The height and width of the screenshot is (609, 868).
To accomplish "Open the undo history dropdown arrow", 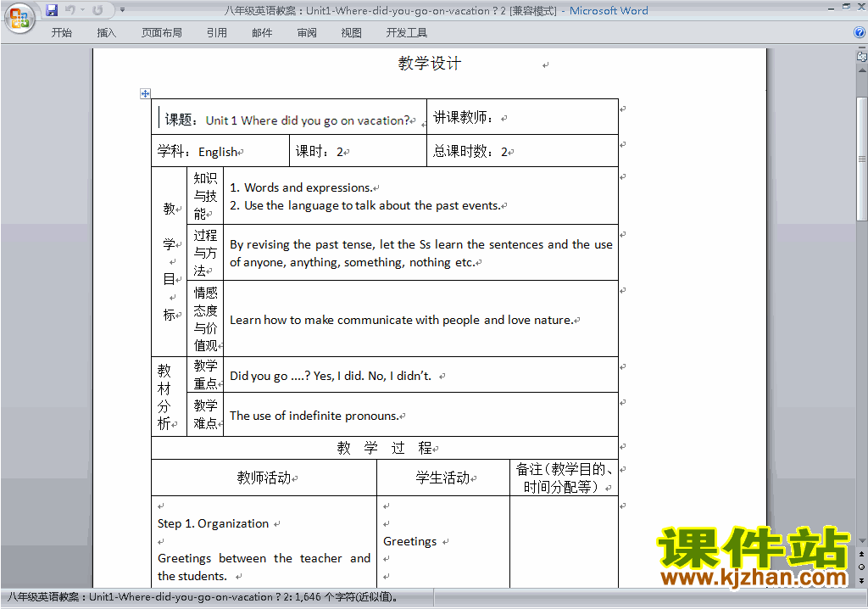I will [x=82, y=10].
